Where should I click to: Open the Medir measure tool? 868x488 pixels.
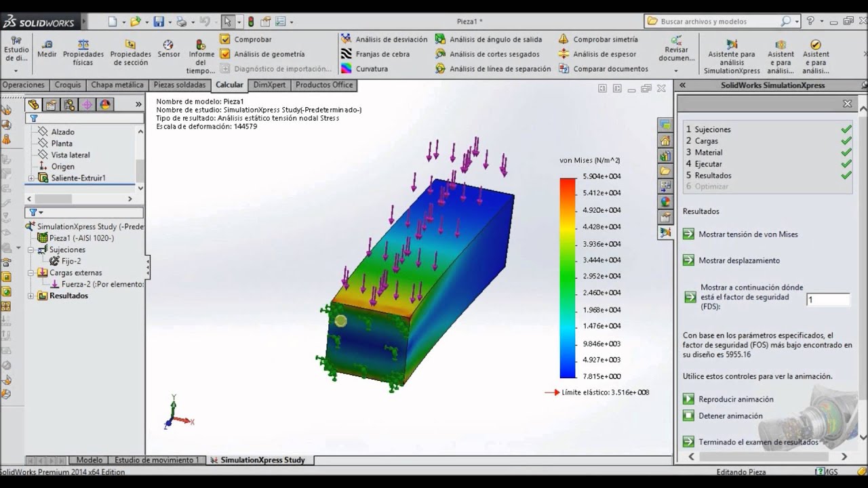click(x=47, y=49)
